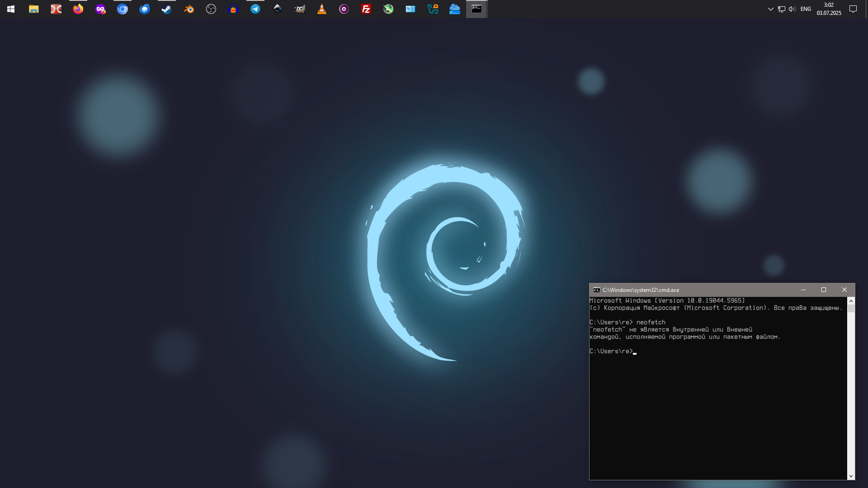868x488 pixels.
Task: Open OBS Studio taskbar icon
Action: click(x=211, y=9)
